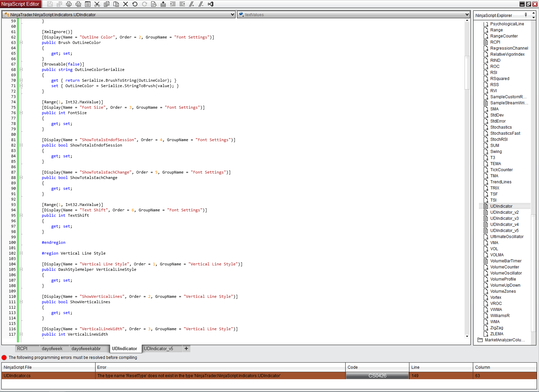Image resolution: width=539 pixels, height=392 pixels.
Task: Open the find tool in toolbar
Action: [154, 4]
